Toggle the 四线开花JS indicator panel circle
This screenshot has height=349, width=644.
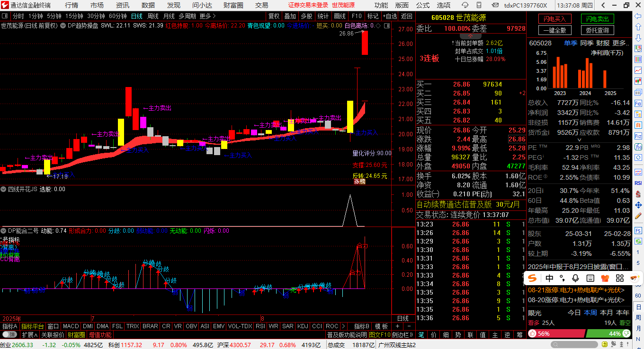pyautogui.click(x=3, y=189)
